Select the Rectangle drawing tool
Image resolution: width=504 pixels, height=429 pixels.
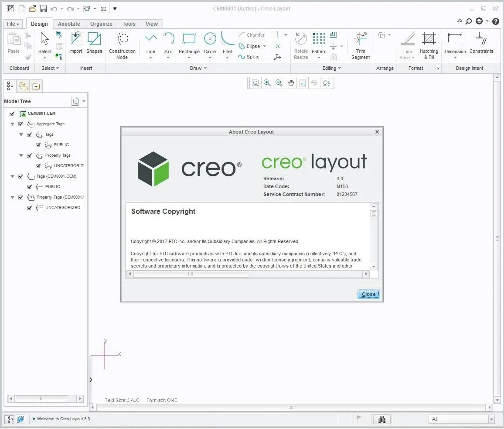tap(189, 45)
